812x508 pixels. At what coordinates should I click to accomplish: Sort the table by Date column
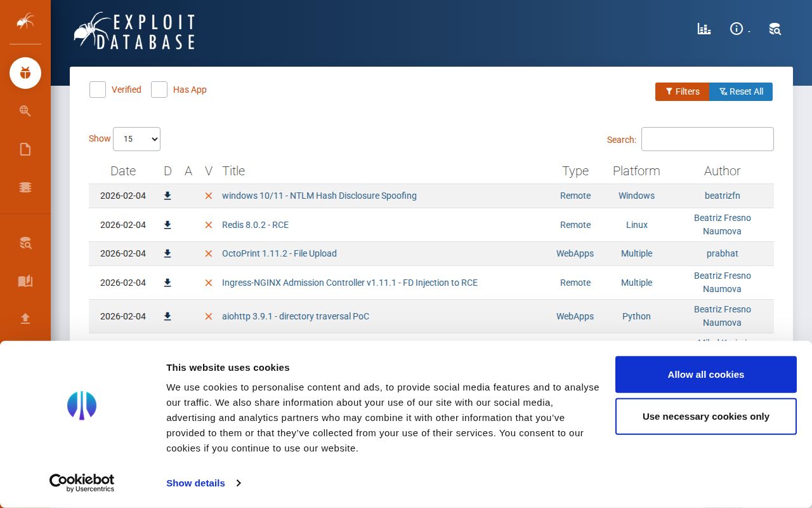click(x=123, y=171)
